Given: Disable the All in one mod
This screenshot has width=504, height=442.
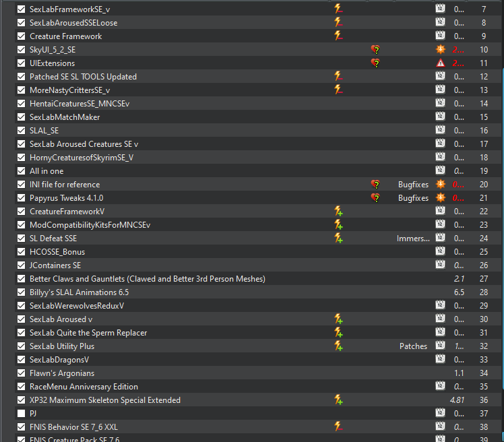Looking at the screenshot, I should tap(21, 170).
